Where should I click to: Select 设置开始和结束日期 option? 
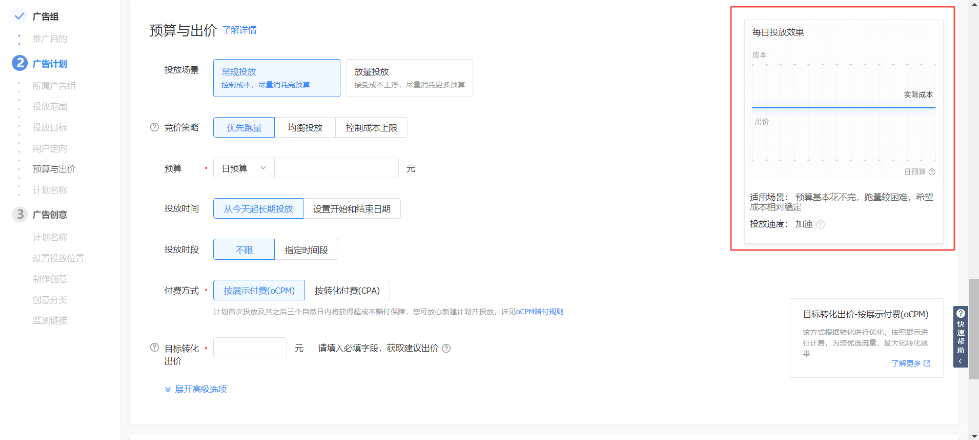pyautogui.click(x=352, y=209)
